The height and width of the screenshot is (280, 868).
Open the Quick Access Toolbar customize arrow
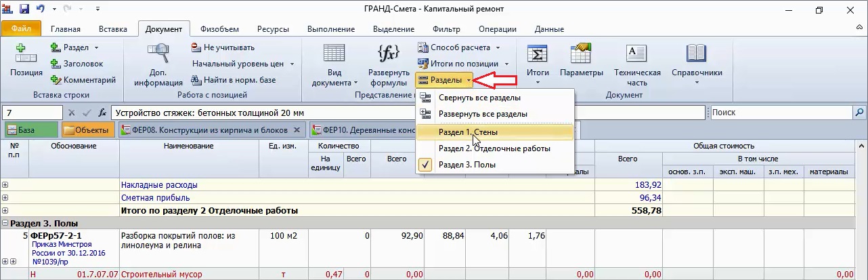click(97, 9)
